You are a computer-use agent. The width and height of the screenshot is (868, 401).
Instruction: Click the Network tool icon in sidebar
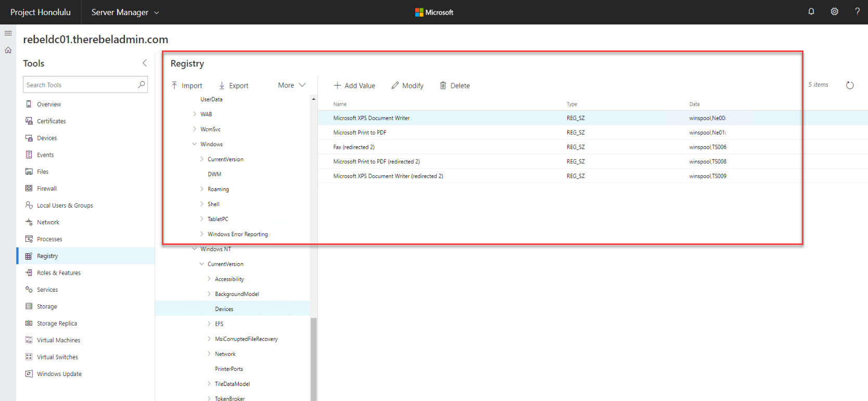tap(29, 222)
